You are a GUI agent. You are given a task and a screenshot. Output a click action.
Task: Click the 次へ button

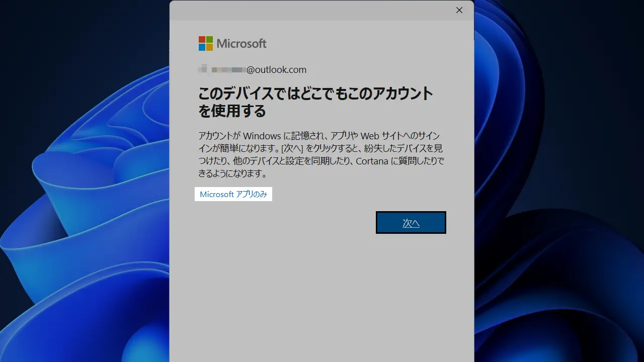411,223
